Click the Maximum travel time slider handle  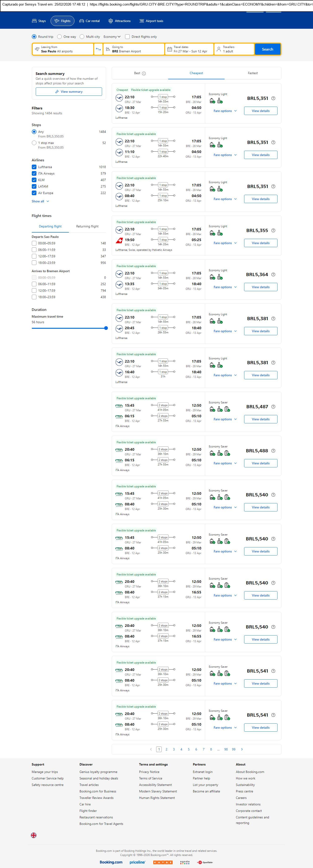pyautogui.click(x=106, y=328)
